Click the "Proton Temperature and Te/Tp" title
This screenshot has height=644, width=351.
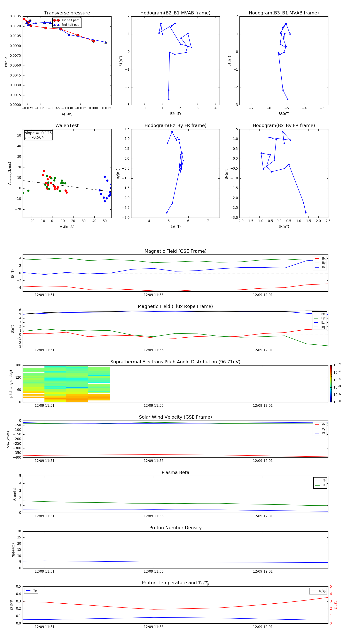point(175,583)
